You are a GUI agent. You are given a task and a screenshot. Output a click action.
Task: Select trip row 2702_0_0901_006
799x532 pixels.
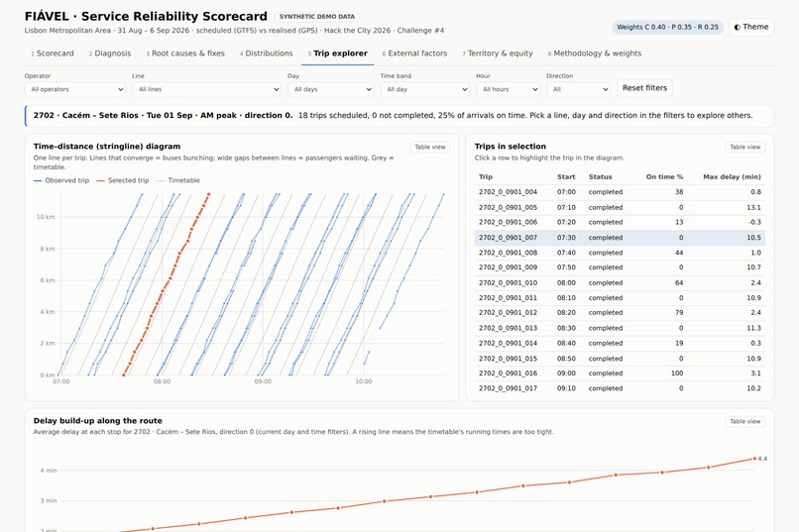tap(620, 223)
